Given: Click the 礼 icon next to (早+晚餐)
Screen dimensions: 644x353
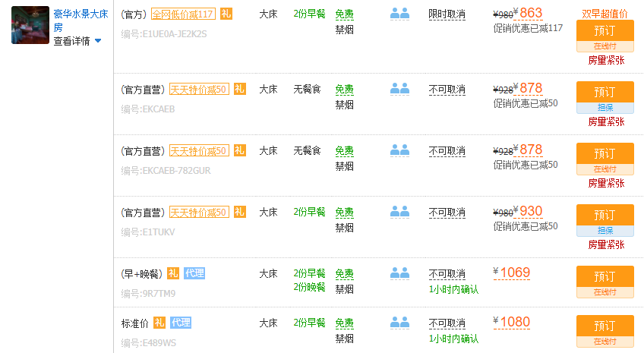Looking at the screenshot, I should pos(173,273).
